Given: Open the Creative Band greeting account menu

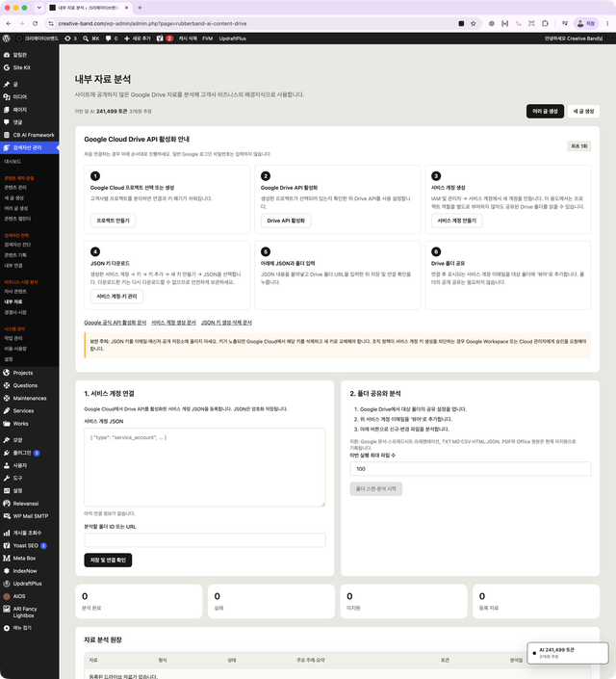Looking at the screenshot, I should point(578,39).
